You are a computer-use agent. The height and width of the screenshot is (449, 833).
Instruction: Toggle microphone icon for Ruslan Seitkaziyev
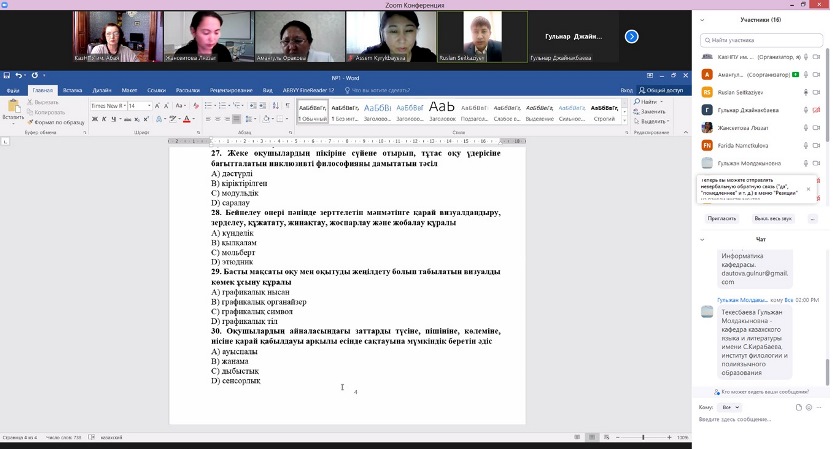coord(807,92)
